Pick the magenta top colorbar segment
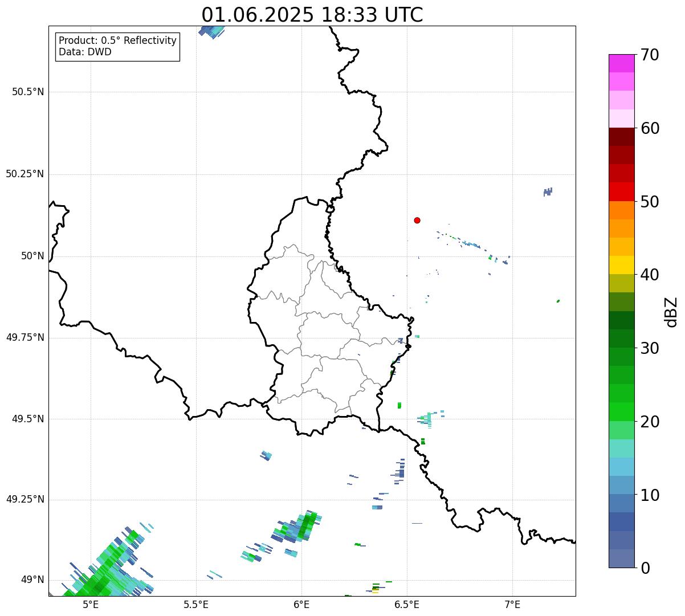This screenshot has width=685, height=616. 621,63
